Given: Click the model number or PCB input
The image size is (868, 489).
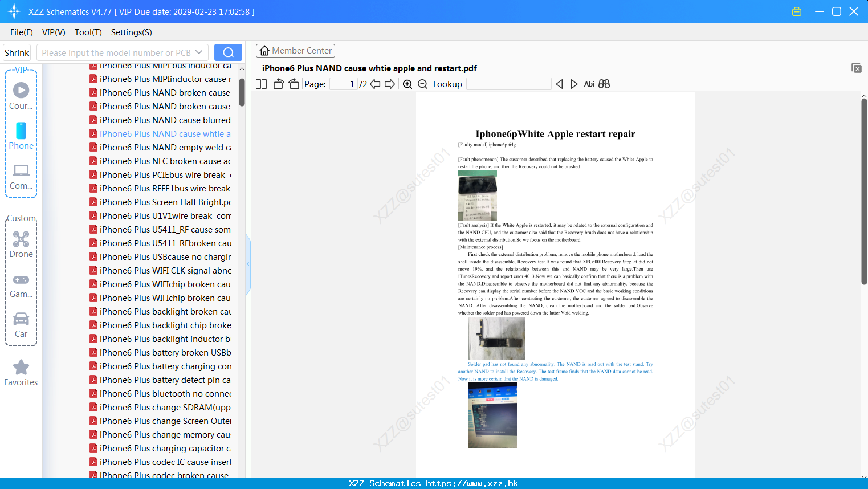Looking at the screenshot, I should tap(116, 52).
